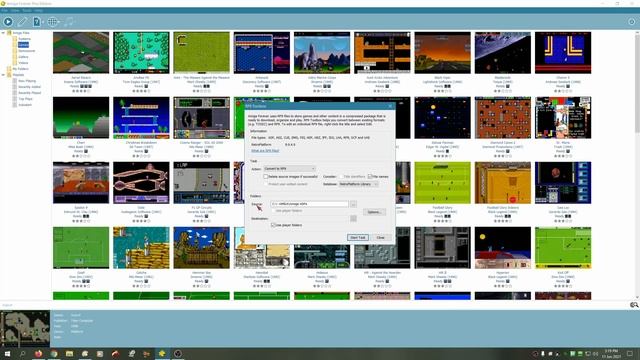Image resolution: width=640 pixels, height=360 pixels.
Task: Select the Black Viper sunset road thumbnail
Action: click(x=442, y=53)
